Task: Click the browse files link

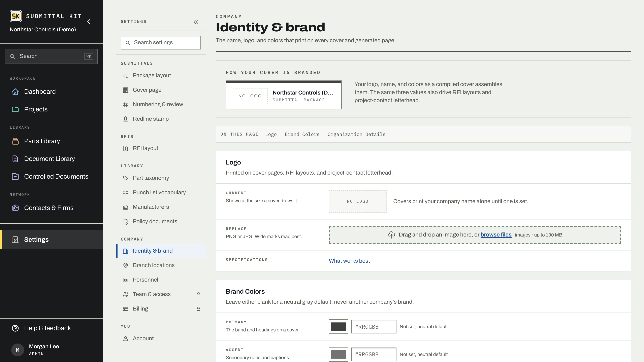Action: 496,235
